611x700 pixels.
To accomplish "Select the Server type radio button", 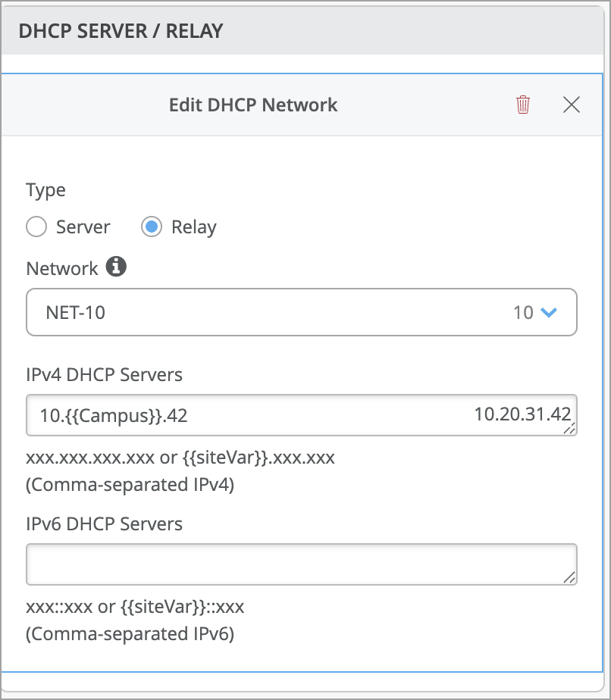I will 36,227.
